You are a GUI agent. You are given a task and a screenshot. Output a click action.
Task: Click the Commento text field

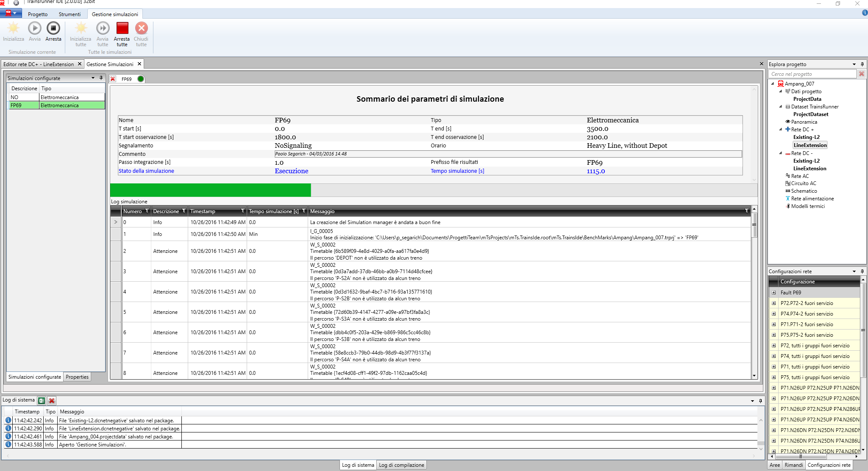pyautogui.click(x=508, y=154)
